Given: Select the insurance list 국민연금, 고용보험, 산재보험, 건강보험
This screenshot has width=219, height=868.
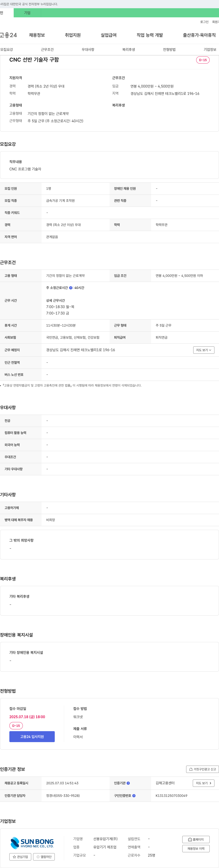Looking at the screenshot, I should tap(73, 337).
